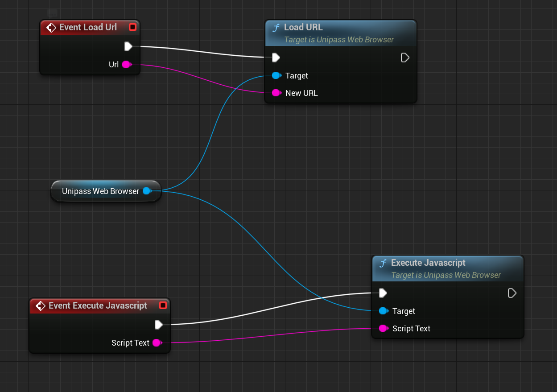Select the Unipass Web Browser variable node
The image size is (557, 392).
[x=100, y=191]
